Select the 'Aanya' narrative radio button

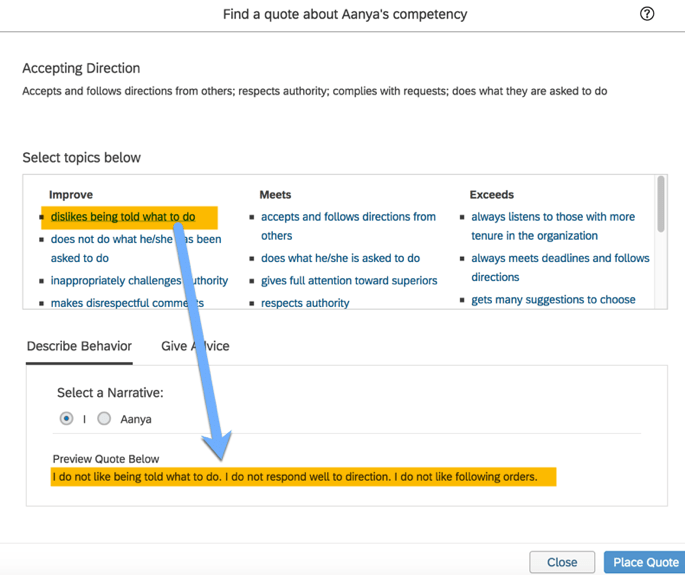pos(104,418)
